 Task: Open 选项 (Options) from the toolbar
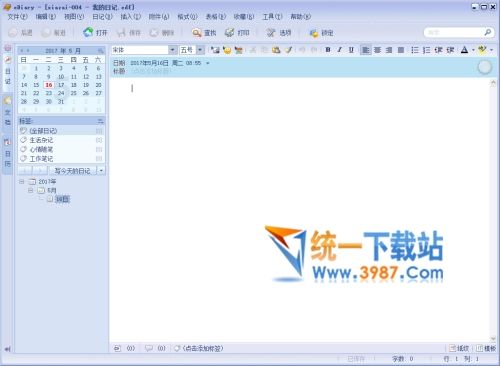279,32
